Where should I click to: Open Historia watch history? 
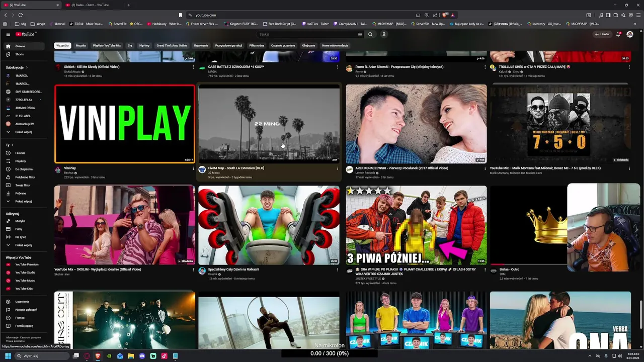[25, 153]
